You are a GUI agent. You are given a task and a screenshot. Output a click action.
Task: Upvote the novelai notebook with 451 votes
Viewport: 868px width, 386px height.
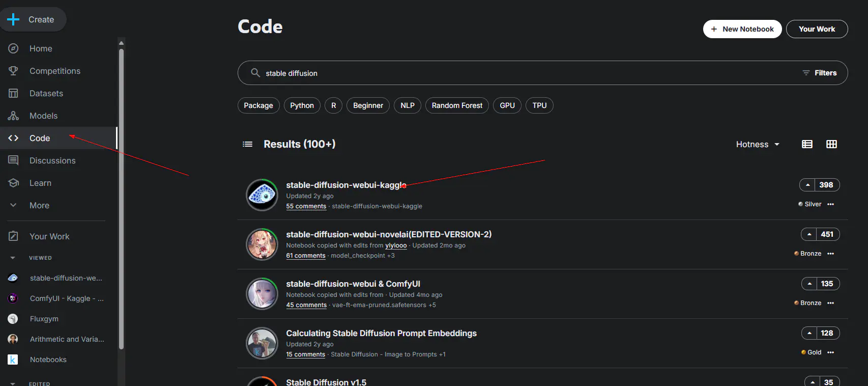click(809, 234)
